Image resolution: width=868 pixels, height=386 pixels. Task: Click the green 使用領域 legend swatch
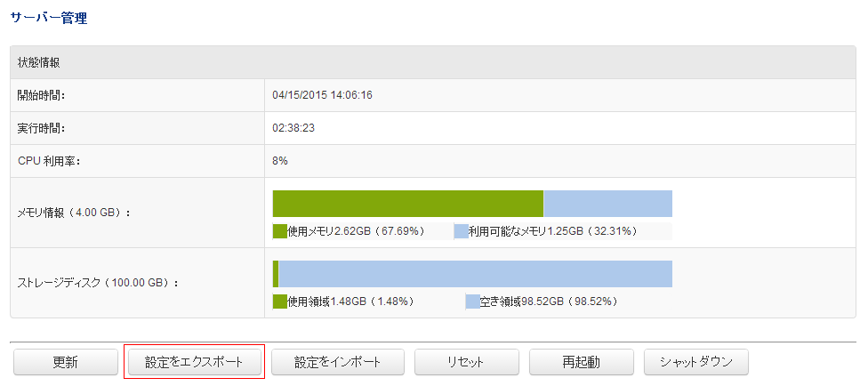280,302
